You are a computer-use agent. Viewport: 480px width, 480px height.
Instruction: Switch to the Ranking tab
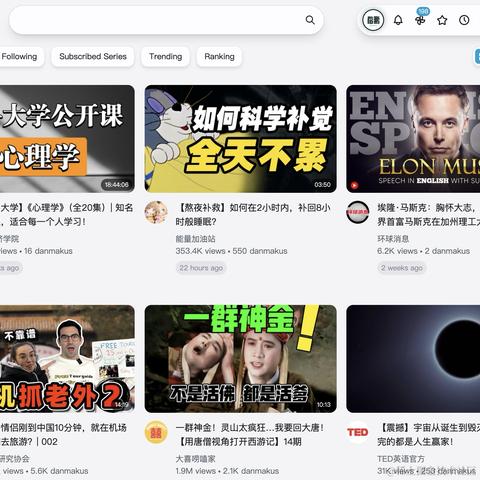(x=219, y=57)
